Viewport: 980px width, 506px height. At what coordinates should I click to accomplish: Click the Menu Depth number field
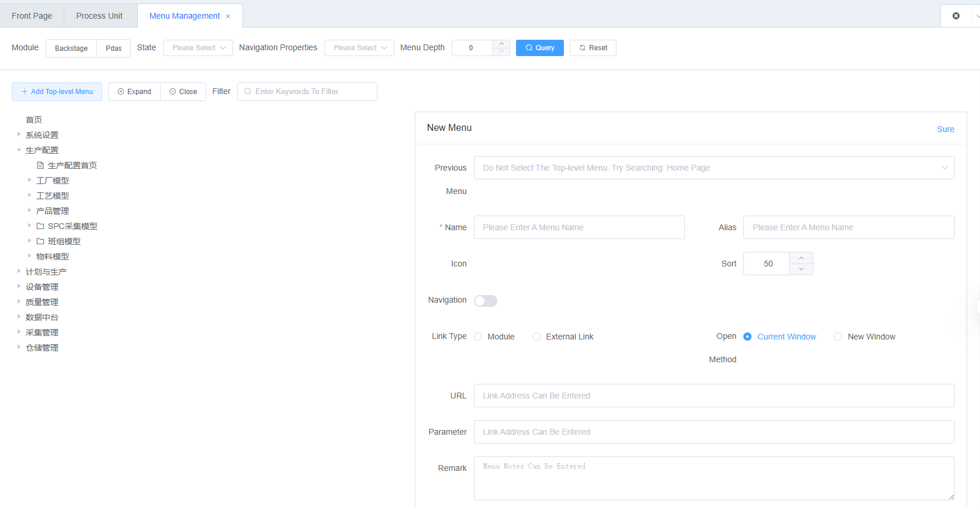(472, 48)
